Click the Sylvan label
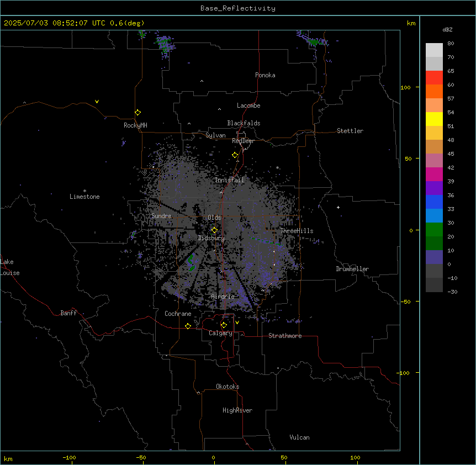476x465 pixels. (215, 135)
